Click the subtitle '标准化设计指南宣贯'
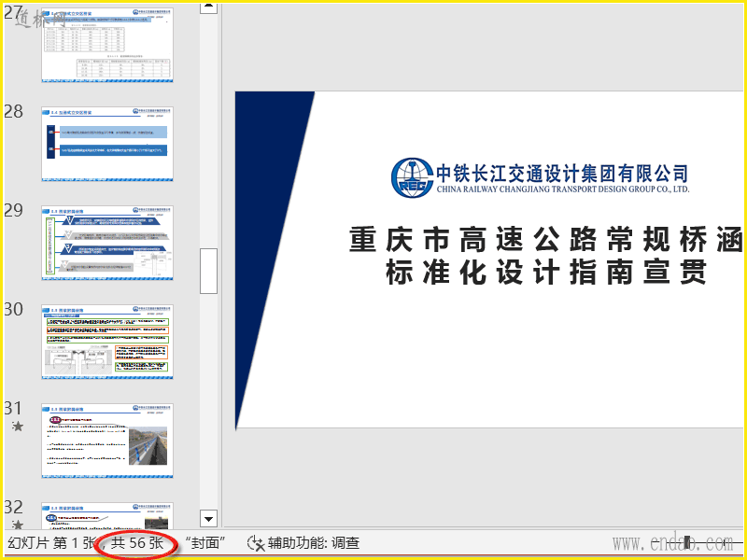Screen dimensions: 747x560 [x=546, y=273]
